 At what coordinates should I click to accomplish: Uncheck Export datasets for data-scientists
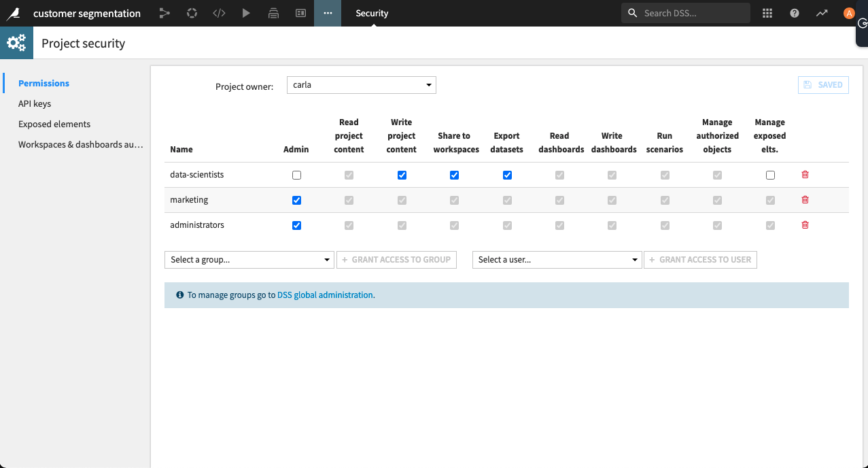[507, 175]
